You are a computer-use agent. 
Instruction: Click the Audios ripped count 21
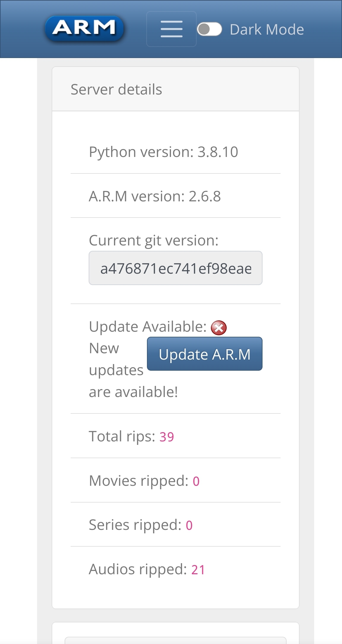coord(197,569)
